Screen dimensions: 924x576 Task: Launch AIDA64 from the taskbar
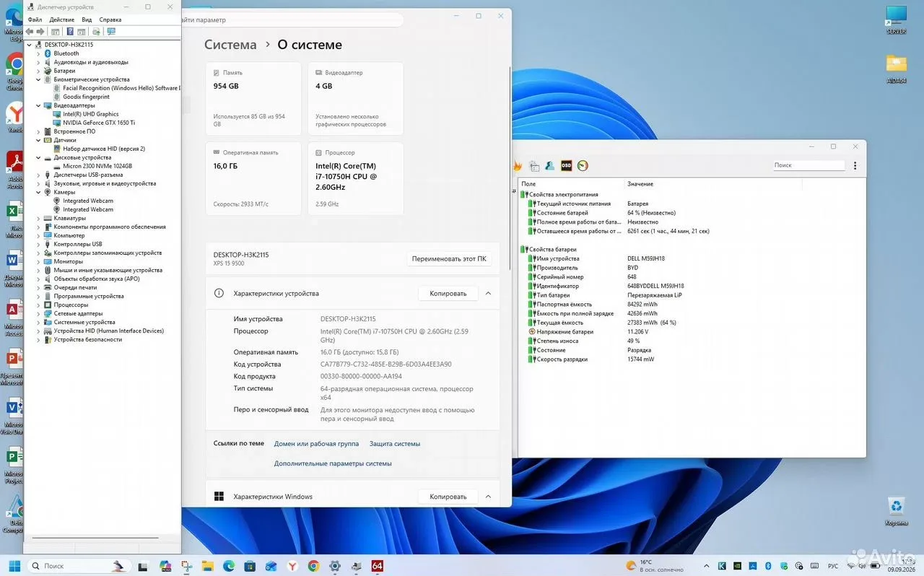coord(377,566)
